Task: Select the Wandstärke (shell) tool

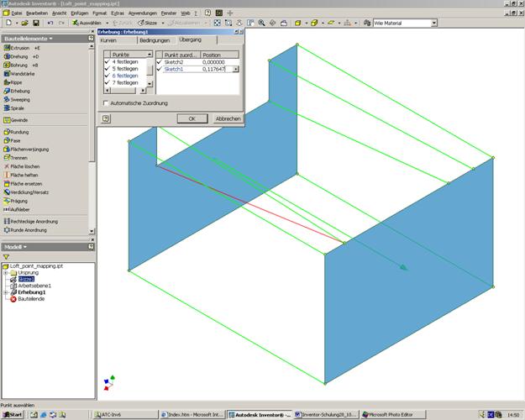Action: coord(19,74)
